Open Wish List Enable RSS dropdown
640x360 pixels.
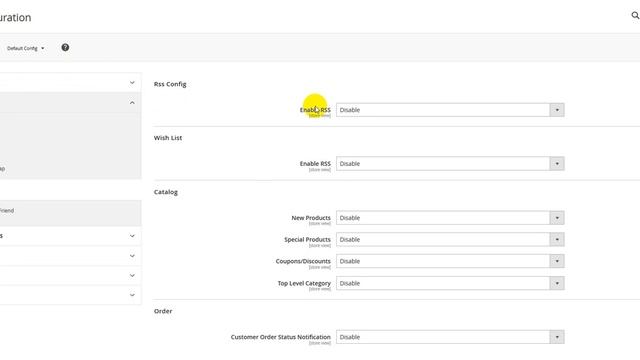tap(450, 164)
